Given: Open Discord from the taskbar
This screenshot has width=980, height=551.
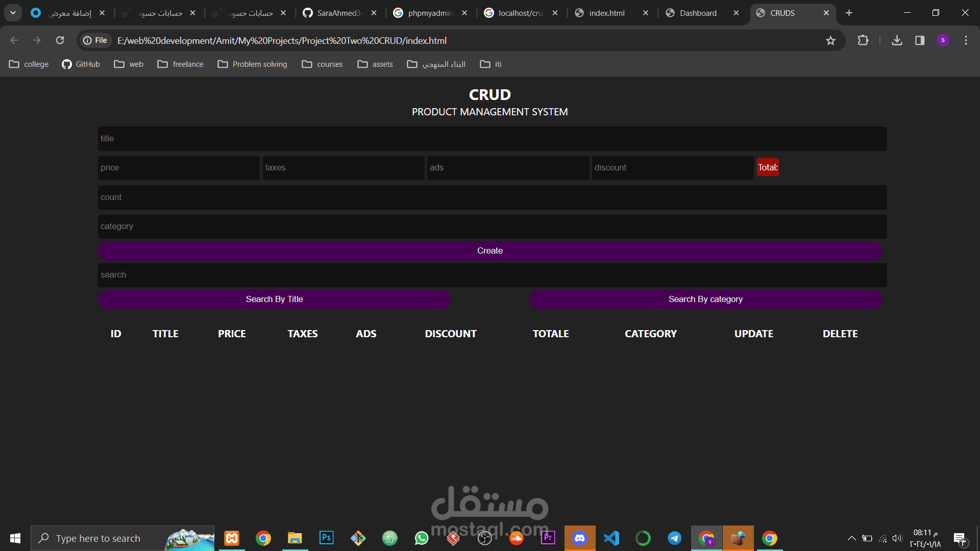Looking at the screenshot, I should [x=580, y=538].
